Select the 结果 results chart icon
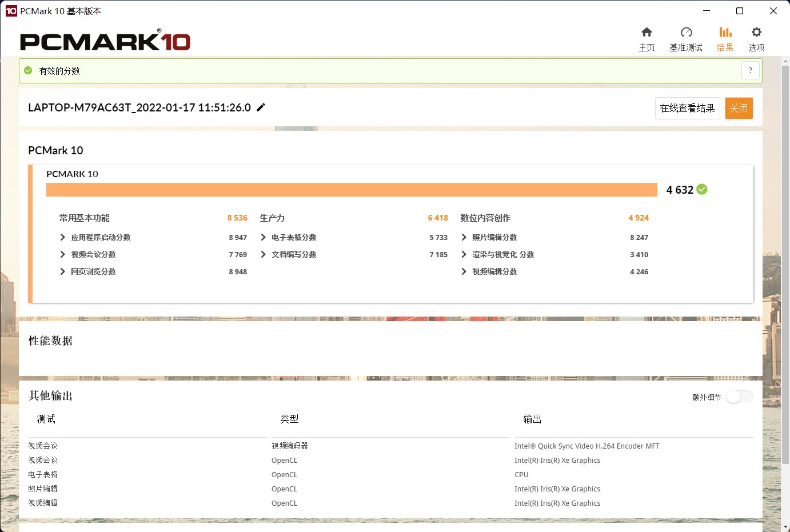 725,32
